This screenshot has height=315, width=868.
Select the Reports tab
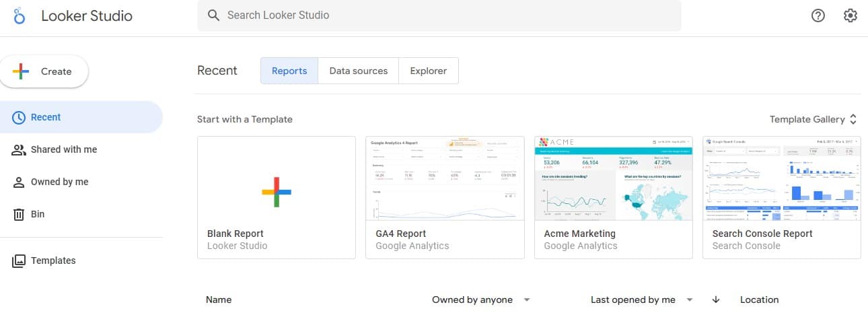coord(289,71)
